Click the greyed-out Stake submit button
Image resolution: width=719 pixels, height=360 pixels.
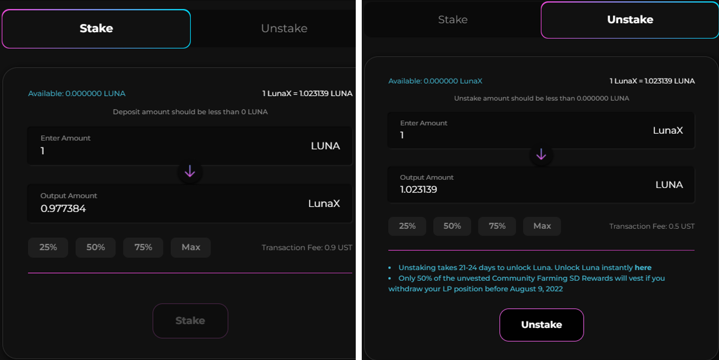[190, 321]
